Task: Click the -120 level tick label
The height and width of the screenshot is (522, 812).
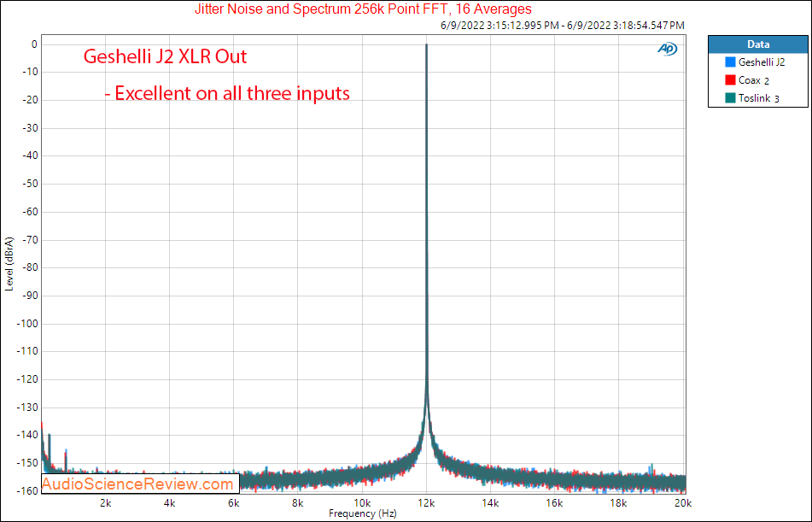Action: coord(28,379)
